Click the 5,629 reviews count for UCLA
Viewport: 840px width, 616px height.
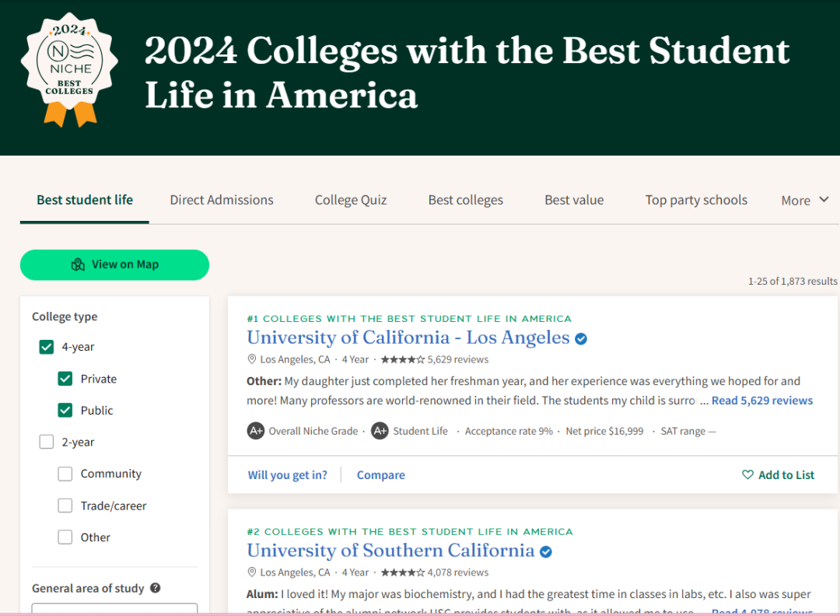coord(458,359)
